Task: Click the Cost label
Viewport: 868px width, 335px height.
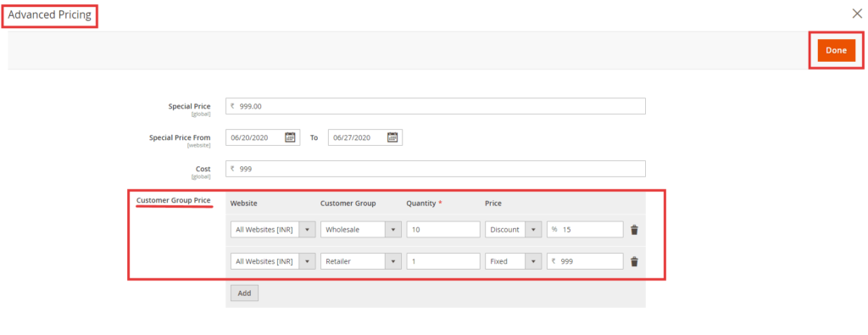Action: 203,169
